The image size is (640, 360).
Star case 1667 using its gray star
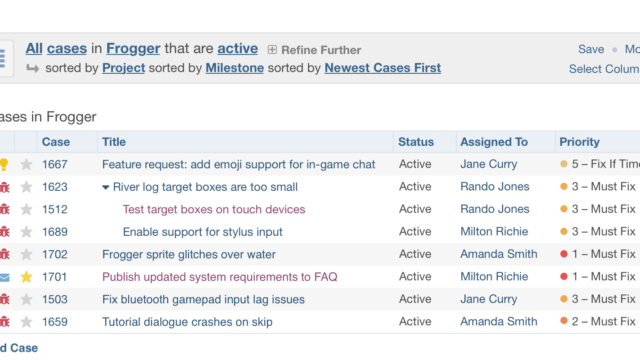click(26, 164)
